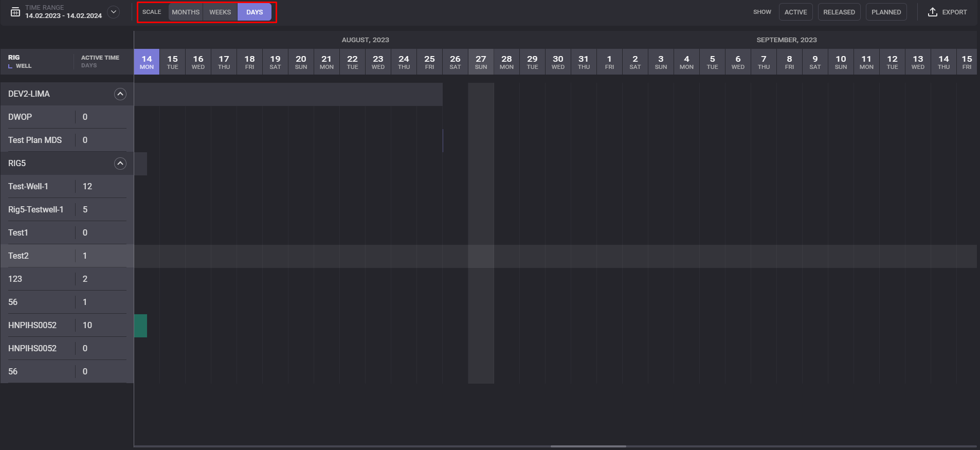Toggle the Planned filter
The width and height of the screenshot is (980, 450).
[x=886, y=12]
